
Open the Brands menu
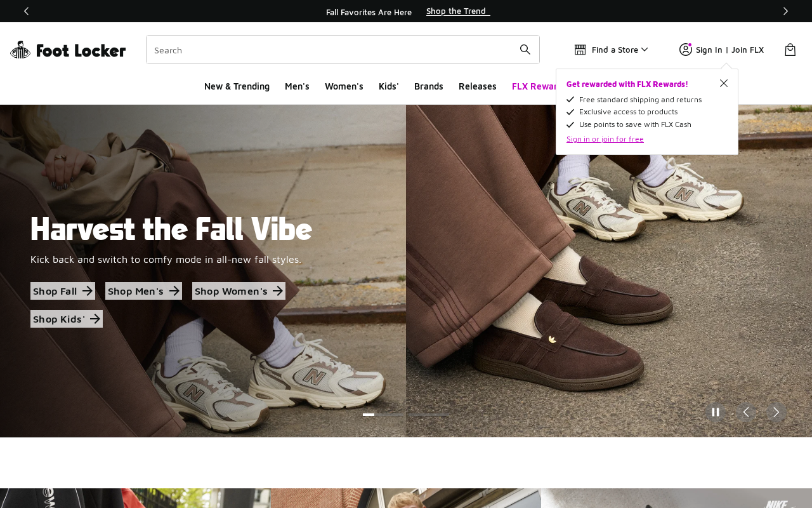click(429, 86)
